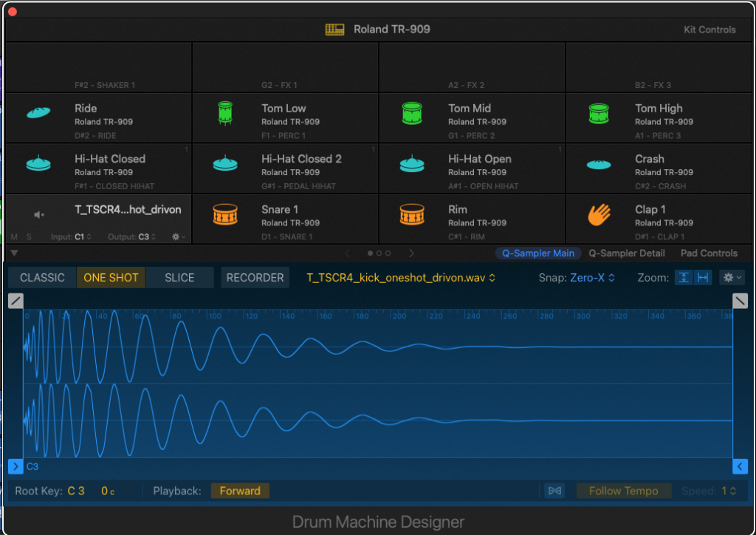Toggle Forward playback mode
Screen dimensions: 756x535
(x=240, y=491)
